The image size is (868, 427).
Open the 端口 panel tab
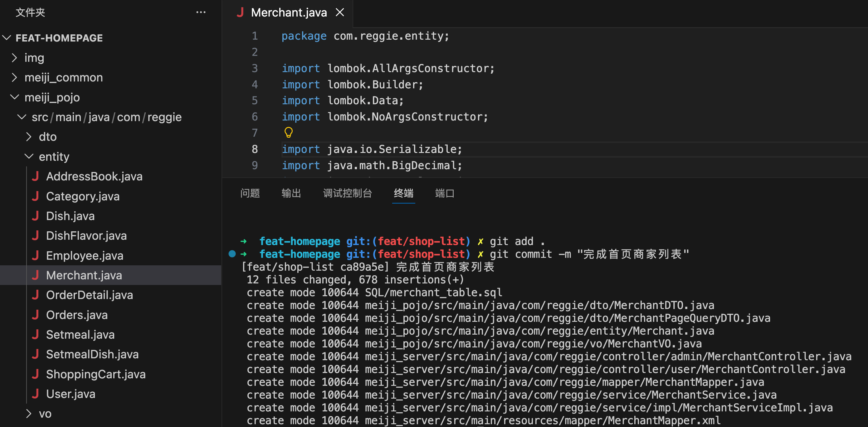click(444, 193)
